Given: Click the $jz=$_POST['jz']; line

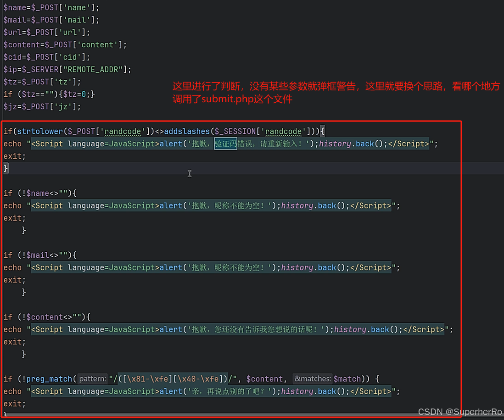Looking at the screenshot, I should point(42,107).
